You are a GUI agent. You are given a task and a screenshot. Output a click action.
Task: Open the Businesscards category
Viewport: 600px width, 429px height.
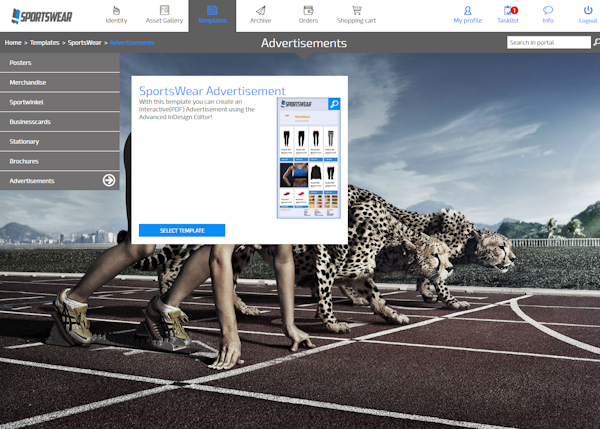(x=59, y=122)
